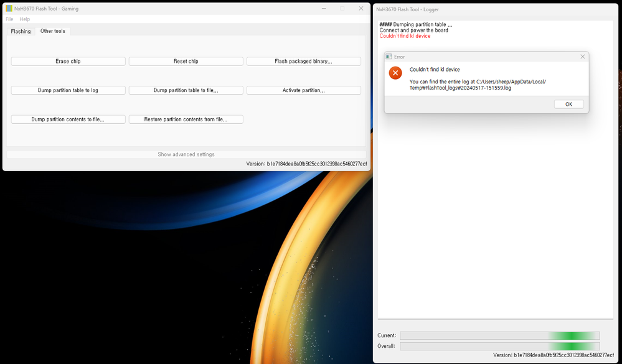Click the NxH3670 Flash Tool app icon

pos(8,8)
